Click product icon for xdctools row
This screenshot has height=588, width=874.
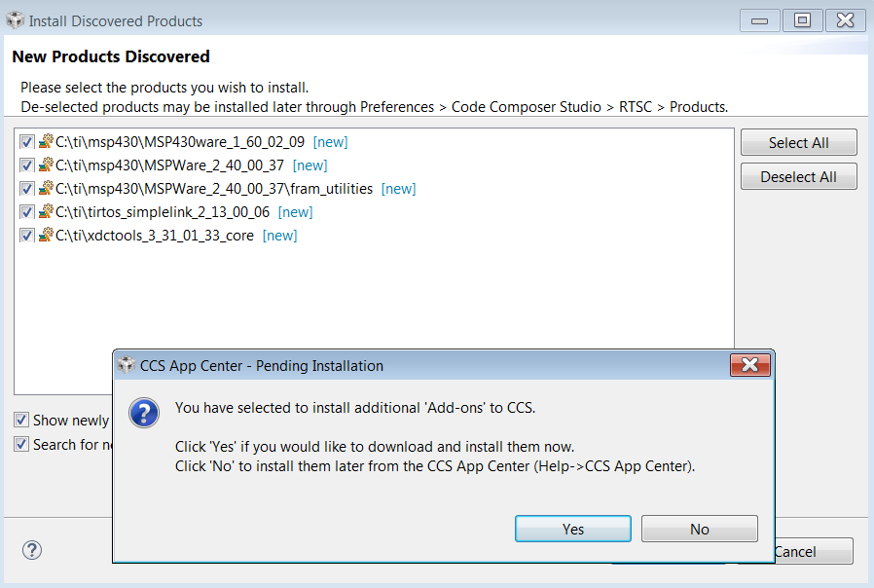[x=46, y=236]
